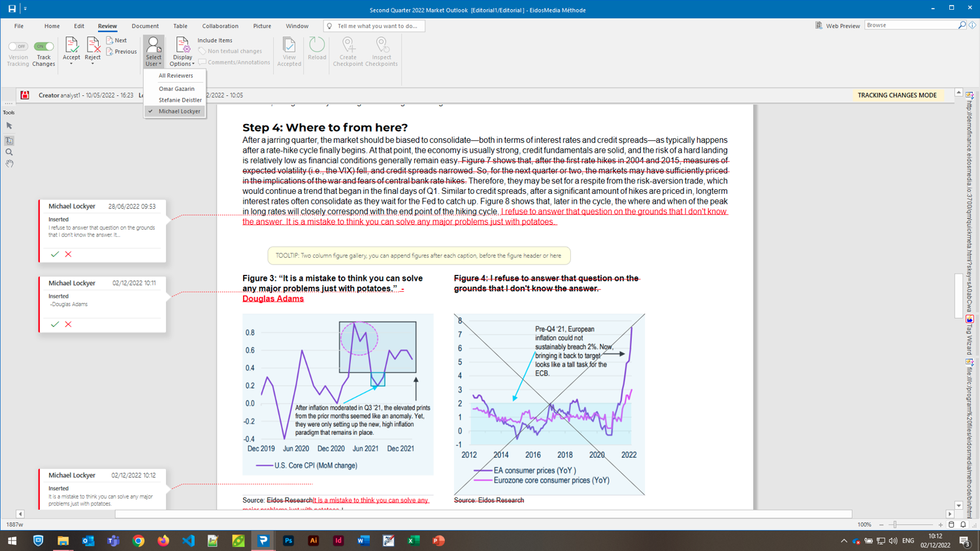This screenshot has width=980, height=551.
Task: Select the hand pan tool
Action: 9,164
